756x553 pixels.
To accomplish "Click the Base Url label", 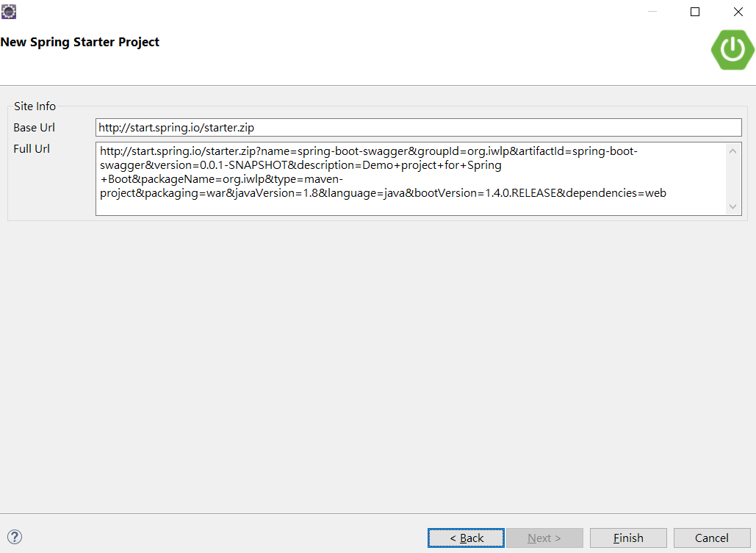I will pos(34,127).
